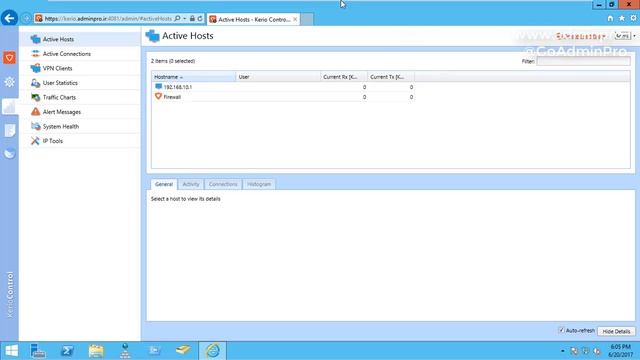The height and width of the screenshot is (360, 640).
Task: Click the orange Kerio shield icon in left rail
Action: [x=9, y=58]
